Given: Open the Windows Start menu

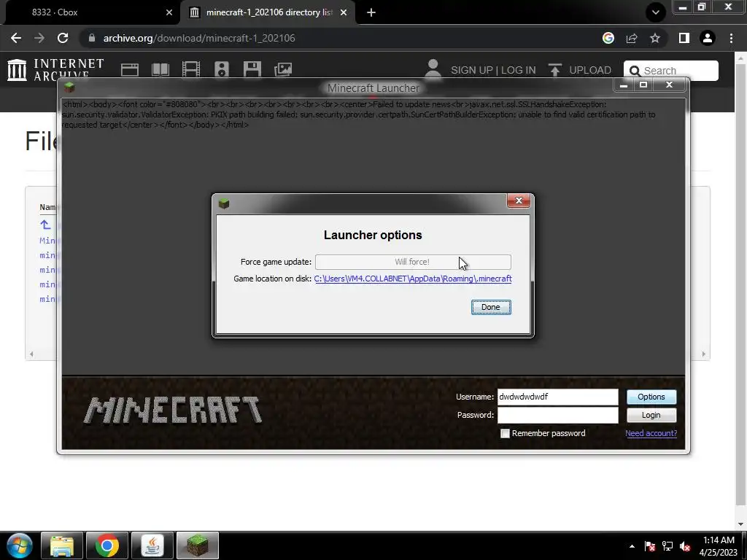Looking at the screenshot, I should point(20,545).
